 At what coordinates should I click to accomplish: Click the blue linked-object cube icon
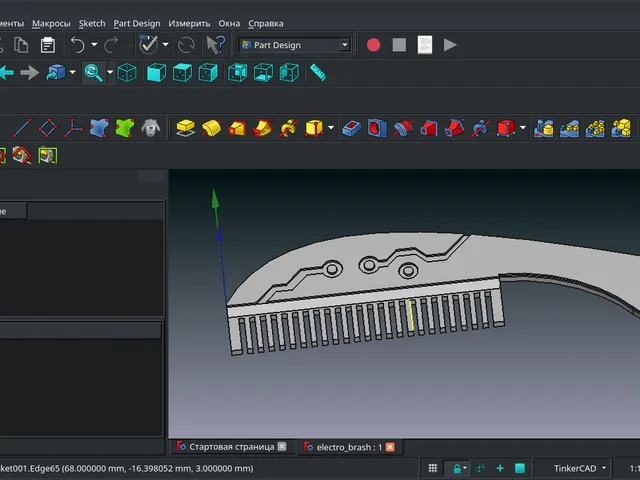(56, 73)
